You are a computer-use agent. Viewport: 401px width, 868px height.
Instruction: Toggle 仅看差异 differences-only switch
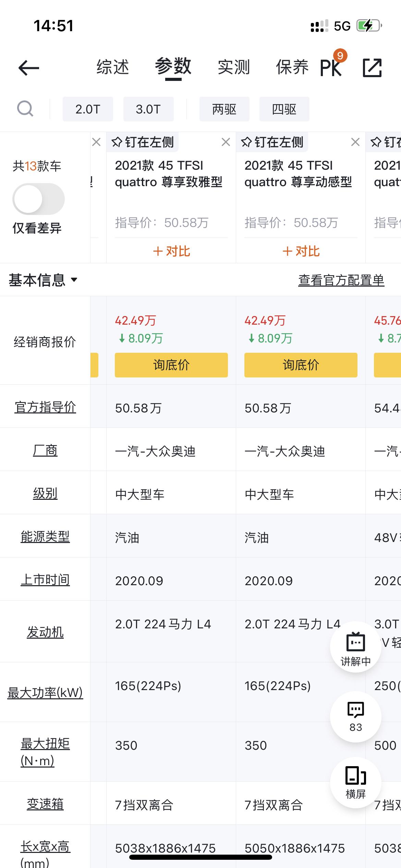(38, 199)
